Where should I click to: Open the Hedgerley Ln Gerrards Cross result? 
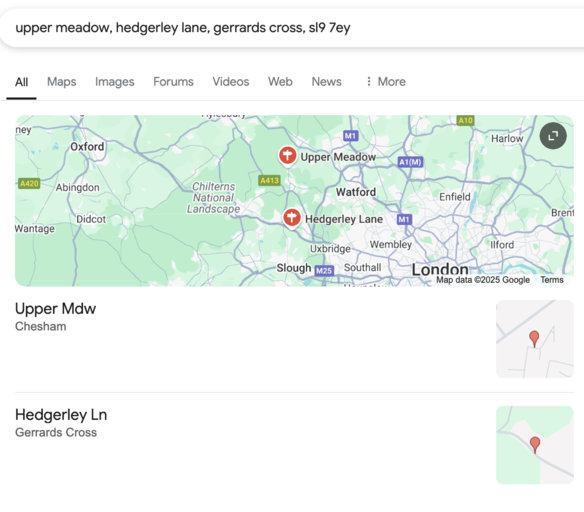(x=61, y=423)
